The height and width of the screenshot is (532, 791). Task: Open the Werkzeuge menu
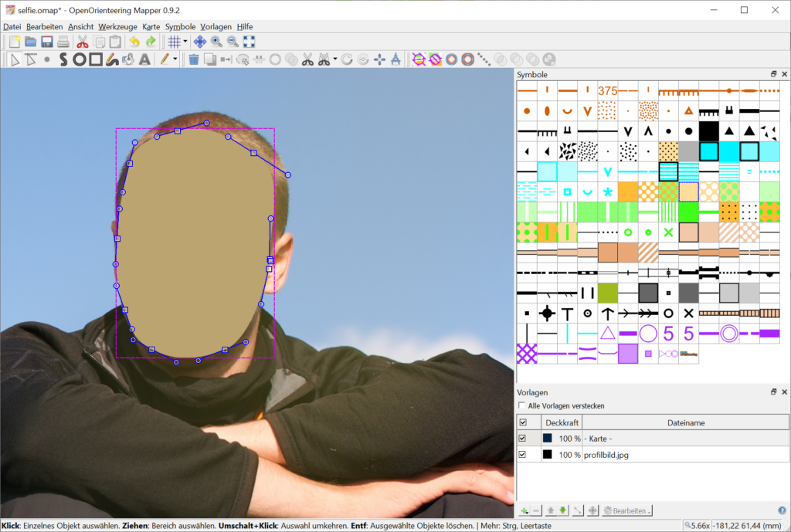point(114,26)
